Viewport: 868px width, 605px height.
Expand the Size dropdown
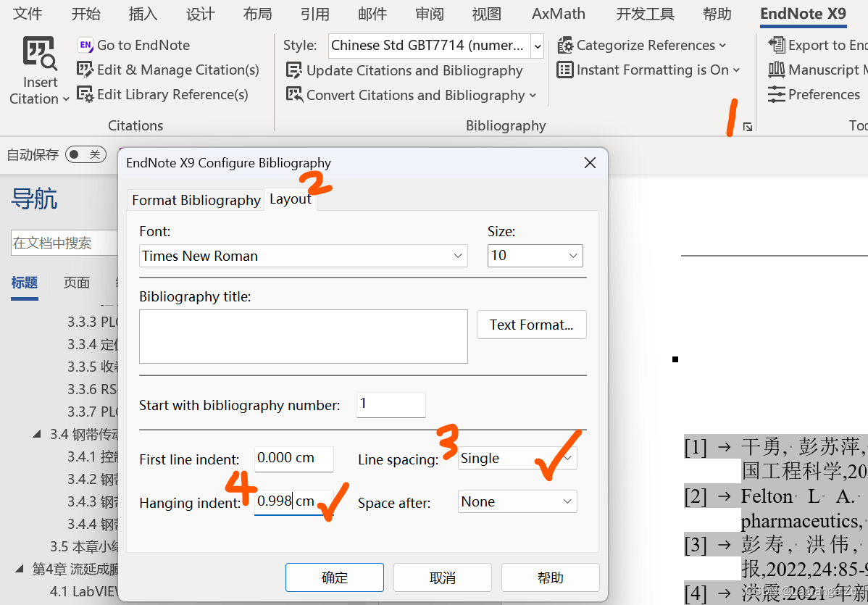pos(573,256)
